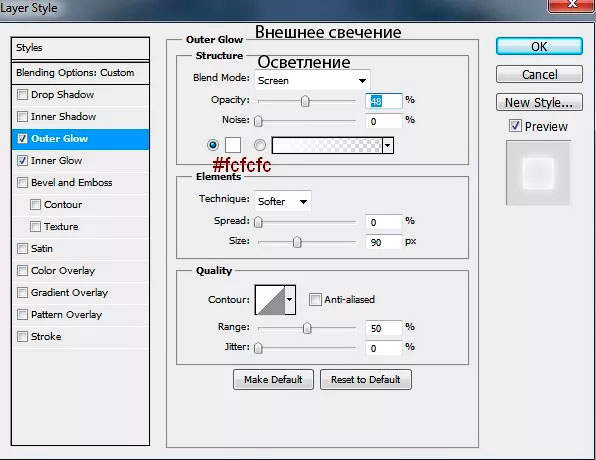Select Blending Options: Custom
The image size is (596, 460).
(81, 73)
